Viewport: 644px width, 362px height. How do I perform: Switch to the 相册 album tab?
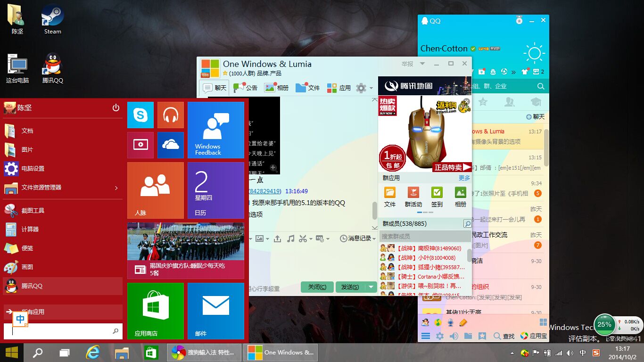coord(276,88)
